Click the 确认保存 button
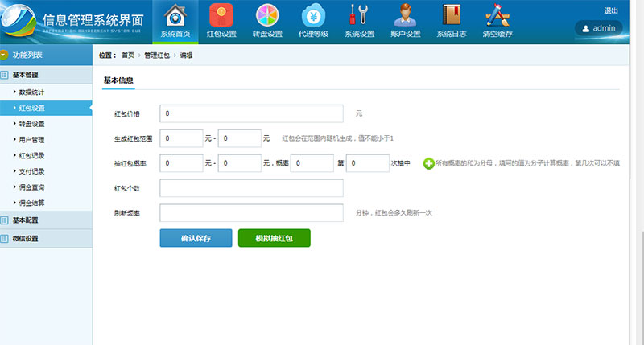This screenshot has height=345, width=644. 196,238
